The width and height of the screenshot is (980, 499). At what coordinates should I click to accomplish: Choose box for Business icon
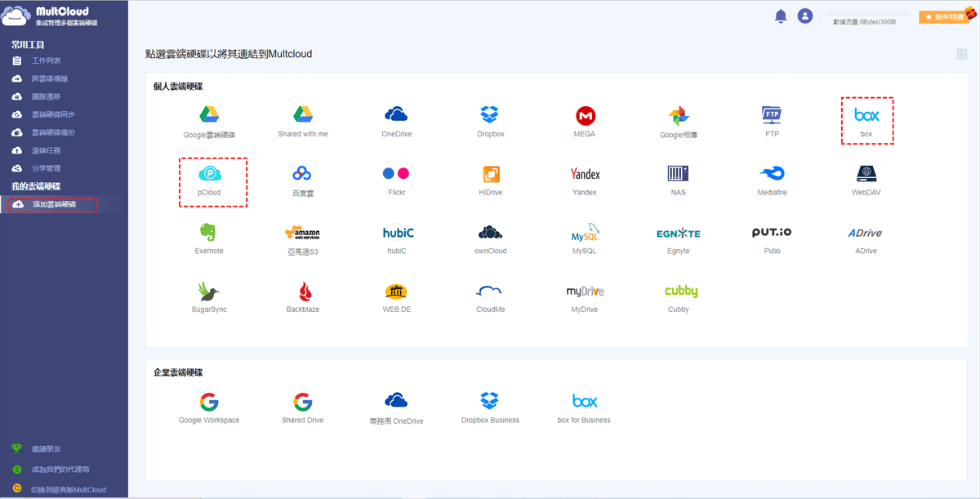point(584,401)
